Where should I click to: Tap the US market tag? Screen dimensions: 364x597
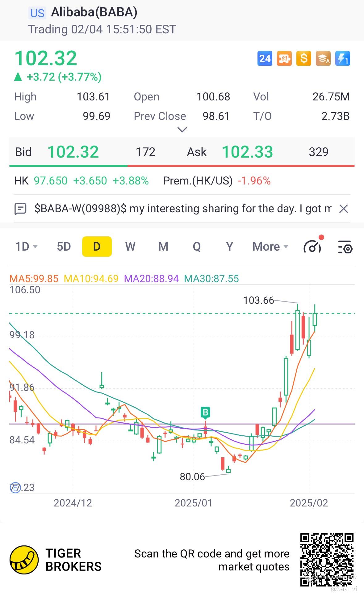click(x=37, y=13)
